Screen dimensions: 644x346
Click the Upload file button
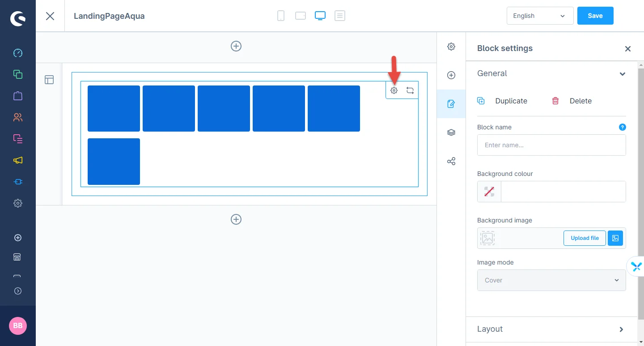click(x=585, y=238)
